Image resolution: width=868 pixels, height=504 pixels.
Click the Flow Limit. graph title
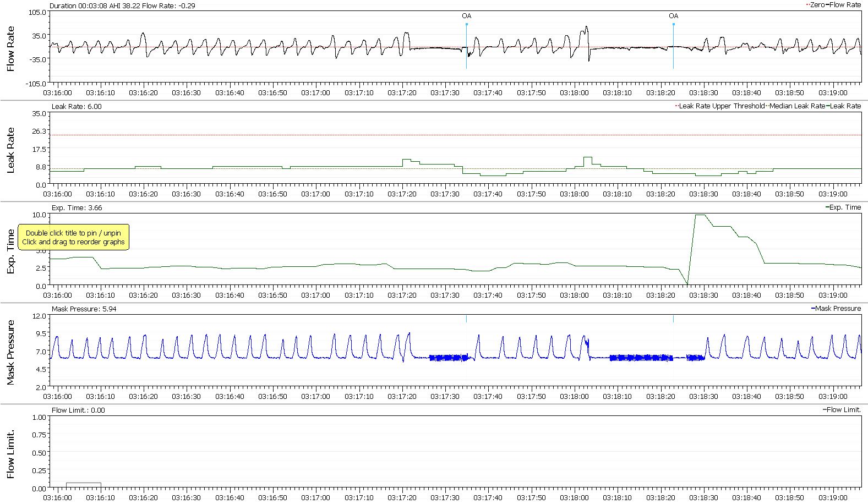click(x=10, y=454)
